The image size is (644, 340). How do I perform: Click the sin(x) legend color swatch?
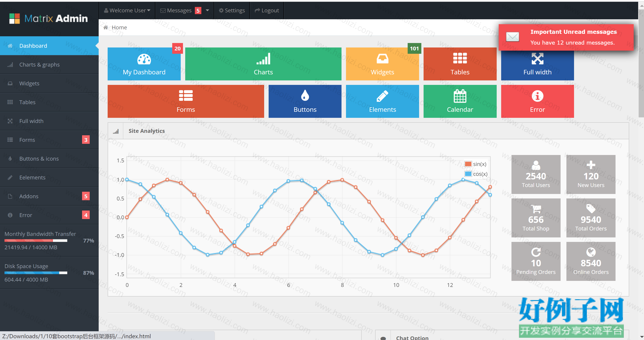(x=468, y=164)
